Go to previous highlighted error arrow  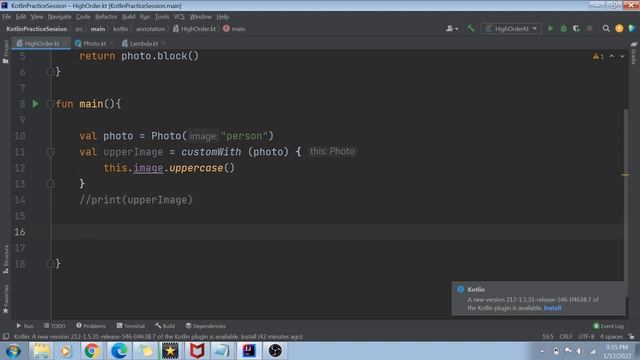[612, 56]
